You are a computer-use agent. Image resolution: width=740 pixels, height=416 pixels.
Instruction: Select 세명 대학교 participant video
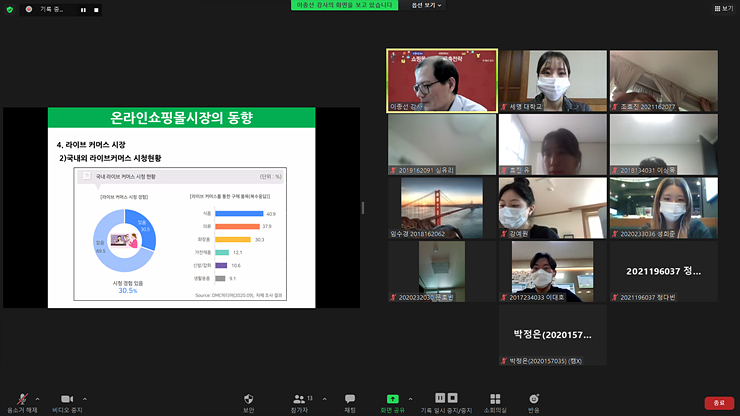pyautogui.click(x=553, y=81)
